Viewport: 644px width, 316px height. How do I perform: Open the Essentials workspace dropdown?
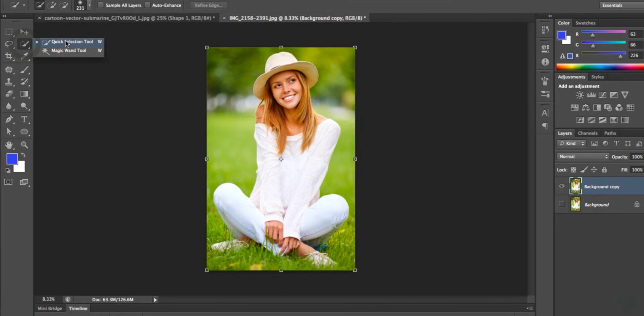point(622,5)
